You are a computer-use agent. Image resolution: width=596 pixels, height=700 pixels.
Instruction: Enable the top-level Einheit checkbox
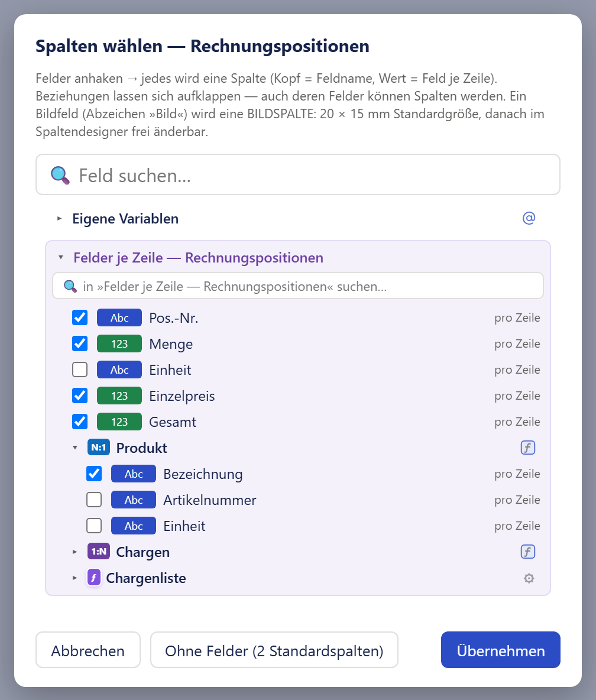click(80, 370)
